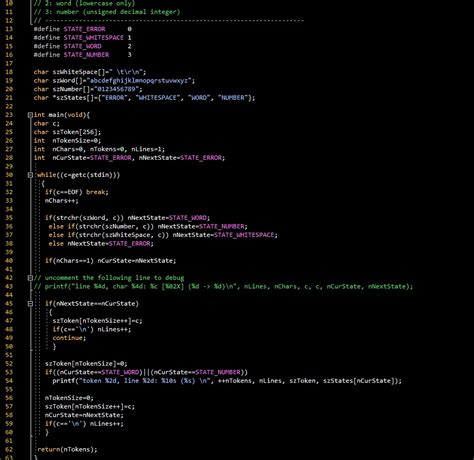The height and width of the screenshot is (460, 474).
Task: Click STATE_NUMBER in the #define on line 16
Action: pos(86,55)
